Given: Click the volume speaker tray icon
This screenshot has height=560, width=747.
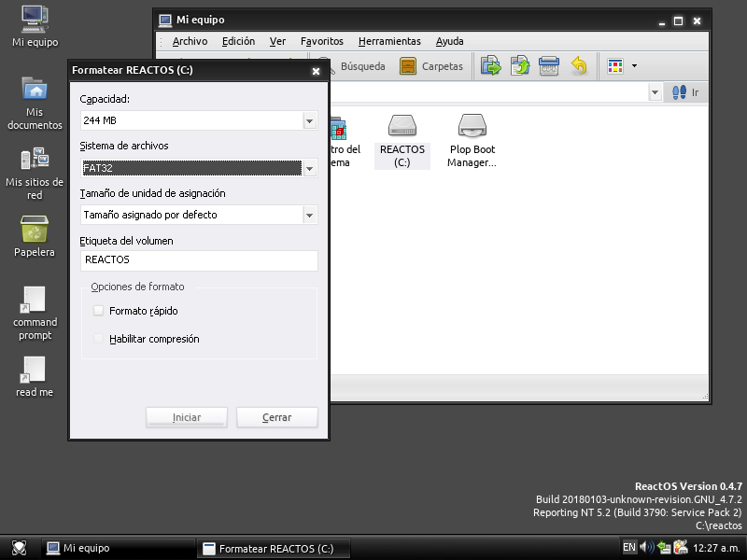Looking at the screenshot, I should click(646, 547).
